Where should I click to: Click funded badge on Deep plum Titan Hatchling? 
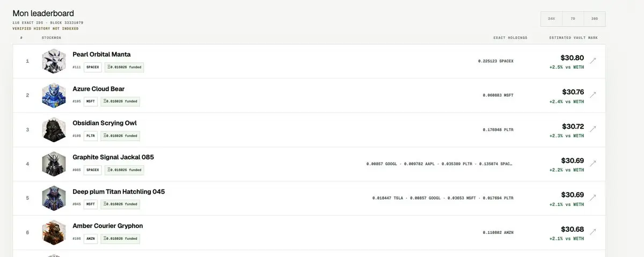[x=120, y=204]
